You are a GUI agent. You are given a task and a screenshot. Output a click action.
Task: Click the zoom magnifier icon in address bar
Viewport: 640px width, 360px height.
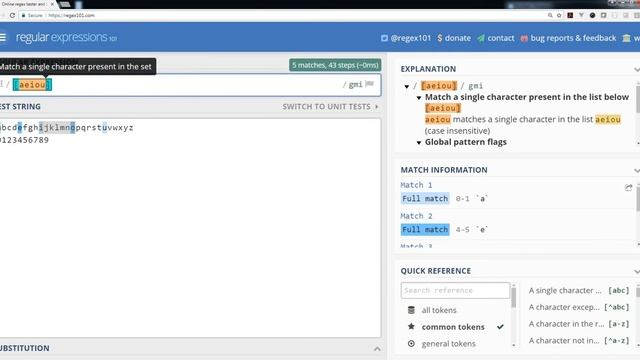[x=550, y=16]
